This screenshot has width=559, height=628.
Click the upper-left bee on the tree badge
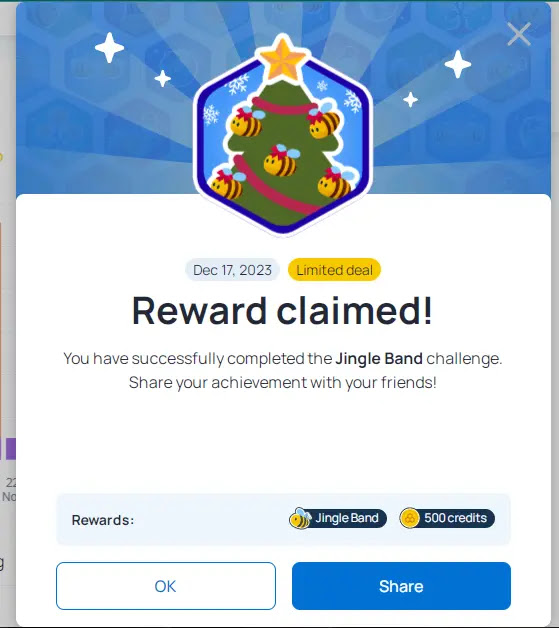tap(247, 122)
